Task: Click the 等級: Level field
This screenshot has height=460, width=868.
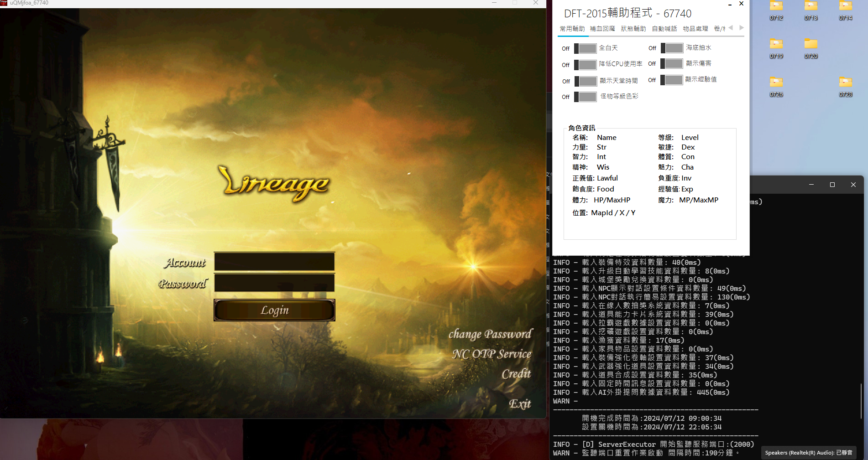Action: click(x=678, y=138)
